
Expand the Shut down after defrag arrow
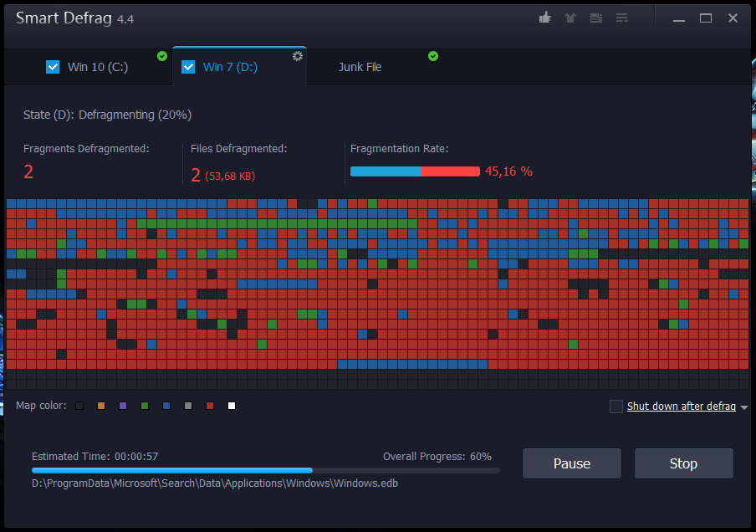[x=744, y=407]
